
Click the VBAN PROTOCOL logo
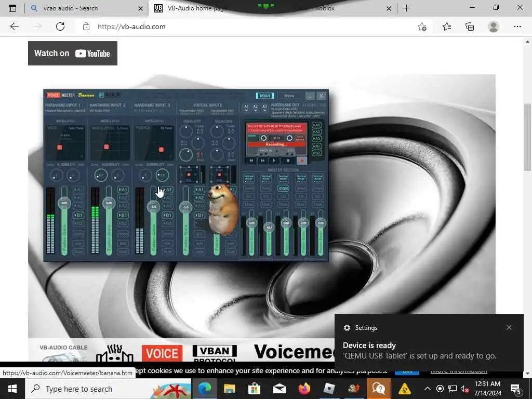point(215,353)
